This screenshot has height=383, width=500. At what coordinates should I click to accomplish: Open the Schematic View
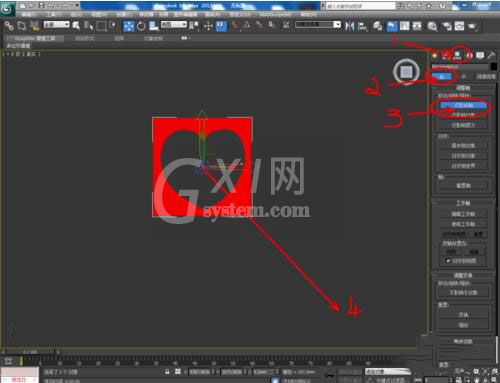(417, 26)
